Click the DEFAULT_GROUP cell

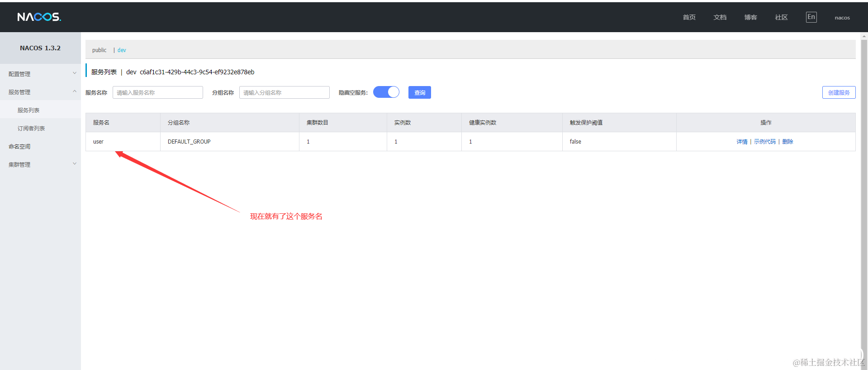pyautogui.click(x=230, y=142)
